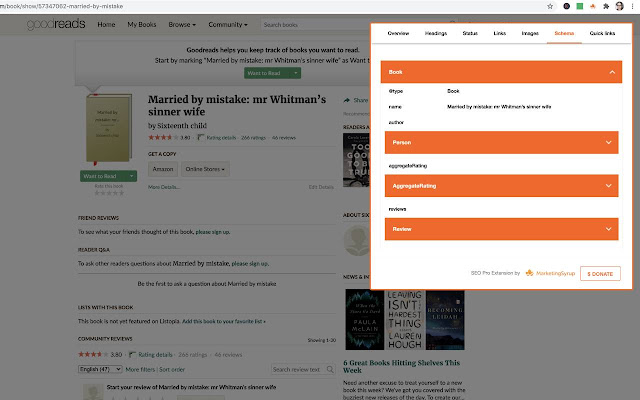The image size is (640, 400).
Task: Open the Online Stores dropdown
Action: pos(205,169)
